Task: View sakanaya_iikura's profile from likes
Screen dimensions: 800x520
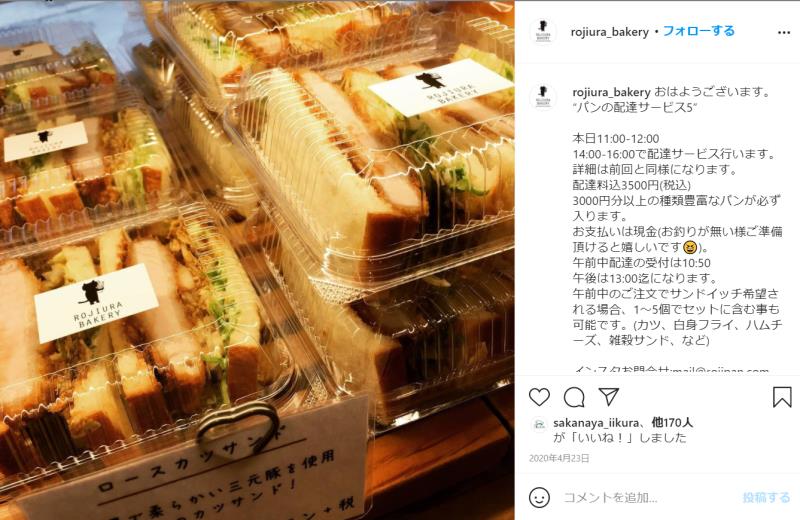Action: tap(596, 423)
